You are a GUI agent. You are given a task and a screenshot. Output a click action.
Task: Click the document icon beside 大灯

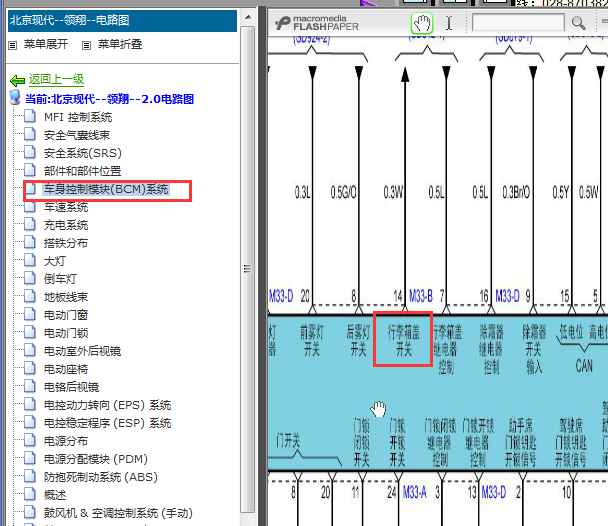tap(30, 260)
